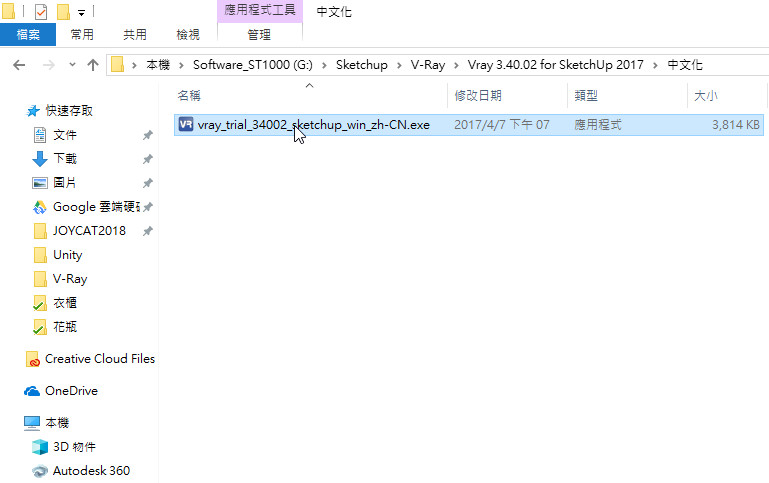Screen dimensions: 769x483
Task: Click the folder icon in address bar
Action: coord(117,64)
